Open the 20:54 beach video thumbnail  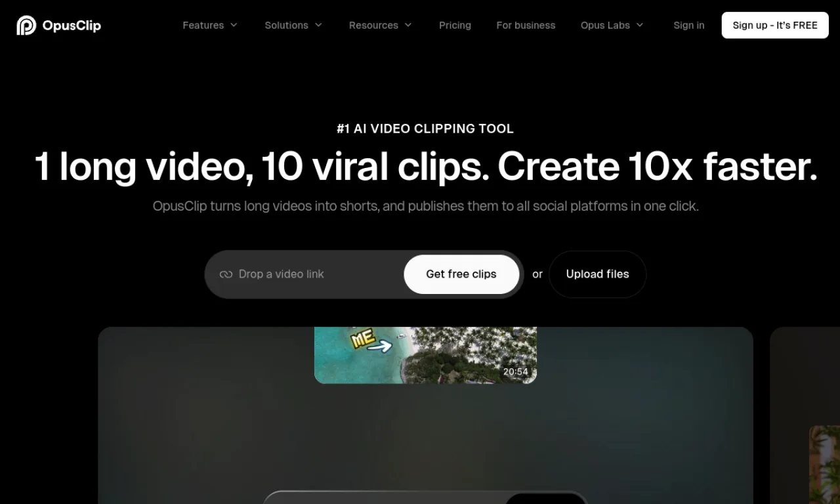(425, 355)
